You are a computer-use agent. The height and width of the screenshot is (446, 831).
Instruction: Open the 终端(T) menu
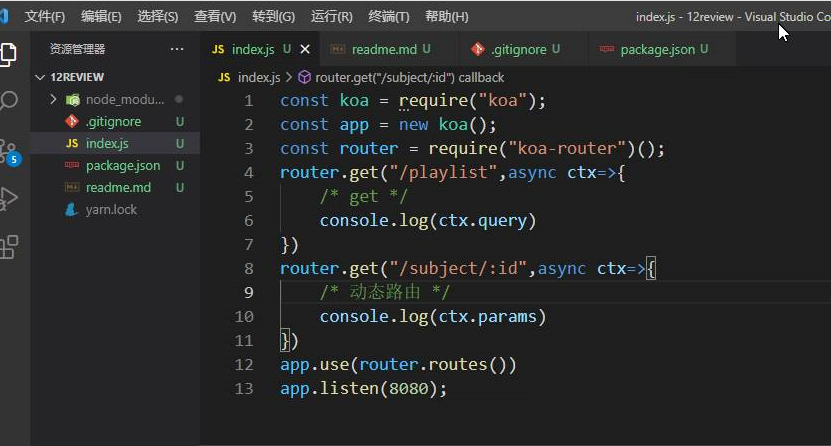point(389,17)
